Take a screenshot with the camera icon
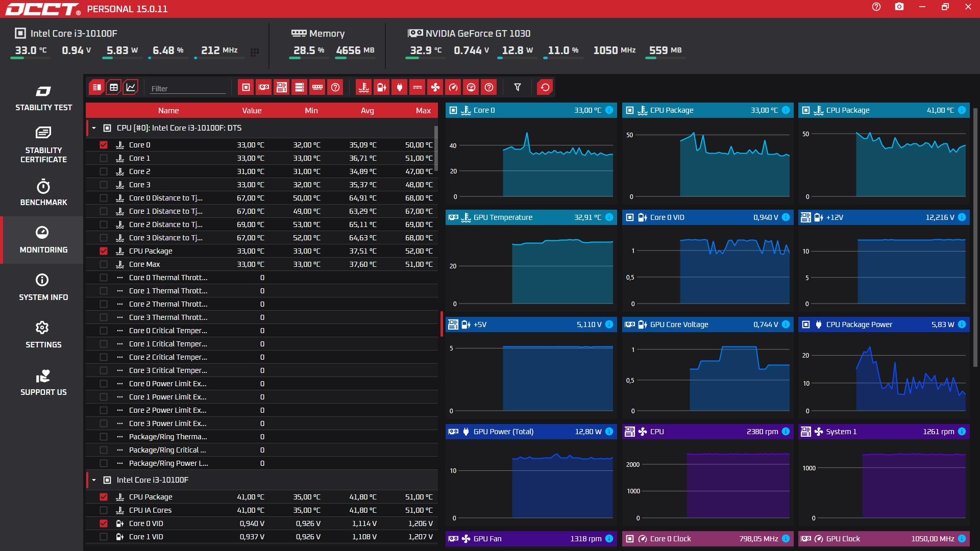 [x=899, y=7]
